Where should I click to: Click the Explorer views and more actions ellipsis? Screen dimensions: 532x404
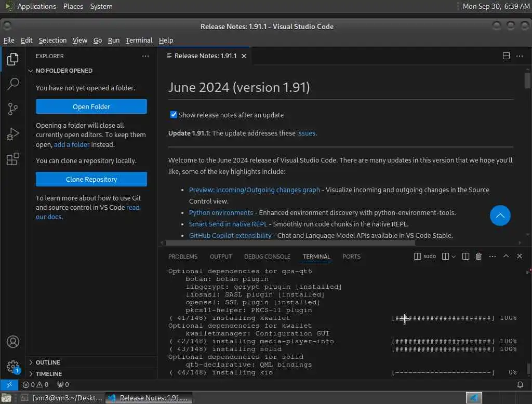tap(145, 56)
